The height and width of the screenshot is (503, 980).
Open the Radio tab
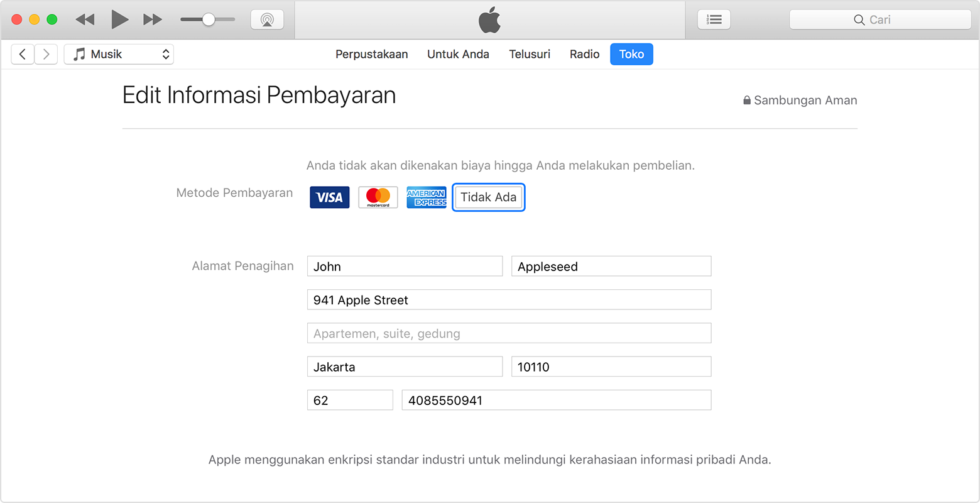point(584,54)
